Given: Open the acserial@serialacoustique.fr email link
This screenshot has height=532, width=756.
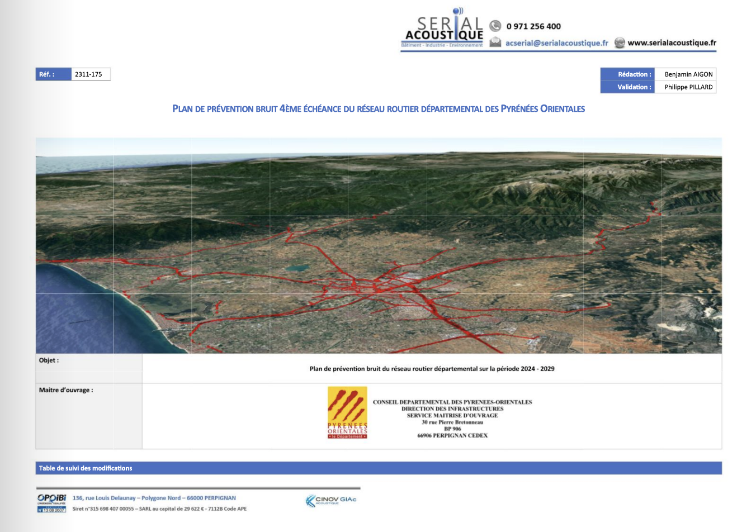Looking at the screenshot, I should [x=556, y=43].
